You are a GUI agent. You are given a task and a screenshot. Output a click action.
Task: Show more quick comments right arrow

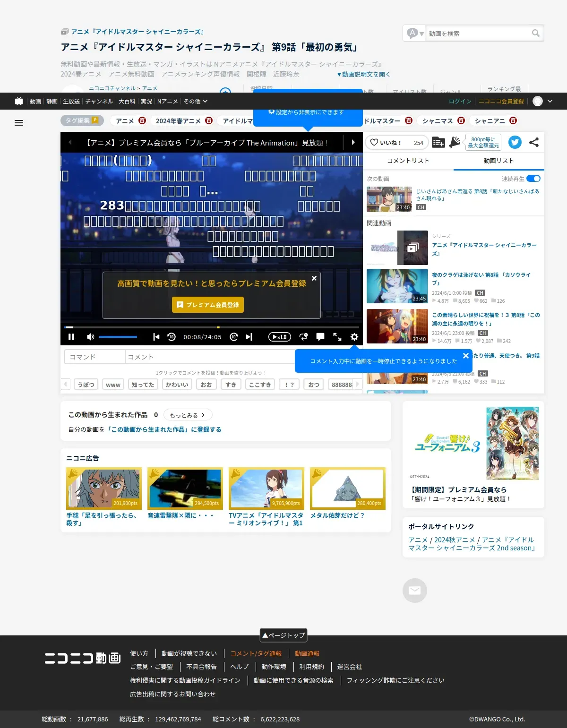pos(358,385)
